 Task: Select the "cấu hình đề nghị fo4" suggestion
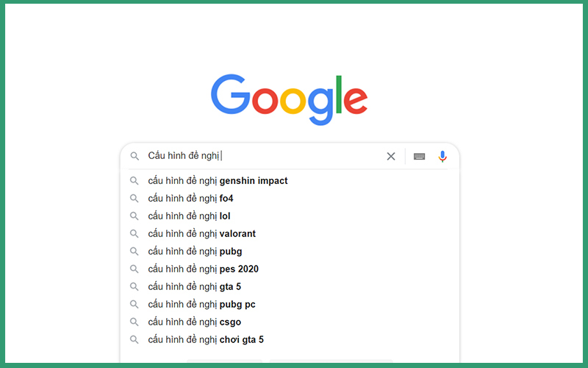190,199
